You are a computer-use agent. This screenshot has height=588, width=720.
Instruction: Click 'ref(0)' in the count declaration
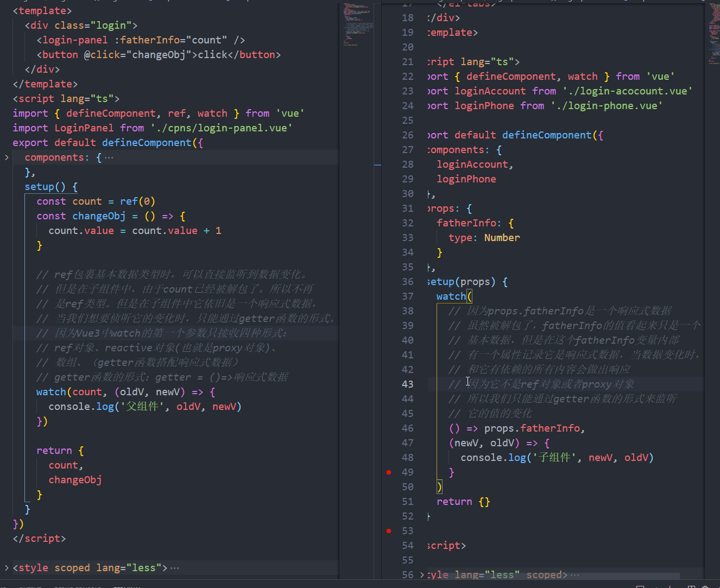click(x=138, y=201)
